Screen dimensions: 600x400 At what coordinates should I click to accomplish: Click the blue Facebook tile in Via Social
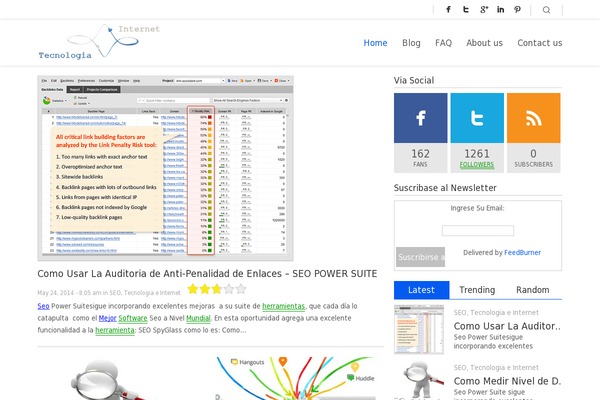pos(421,118)
